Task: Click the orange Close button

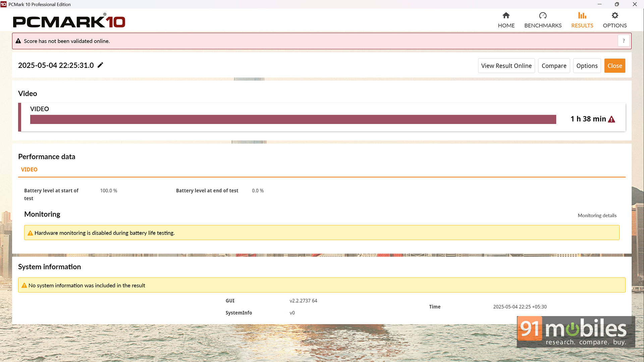Action: tap(614, 66)
